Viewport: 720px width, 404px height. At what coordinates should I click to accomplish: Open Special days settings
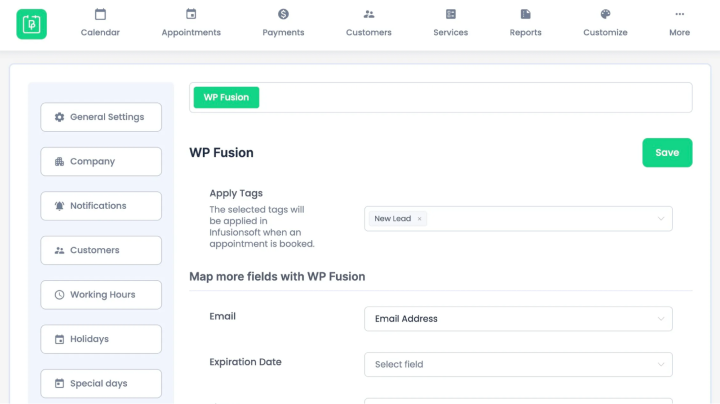coord(101,383)
